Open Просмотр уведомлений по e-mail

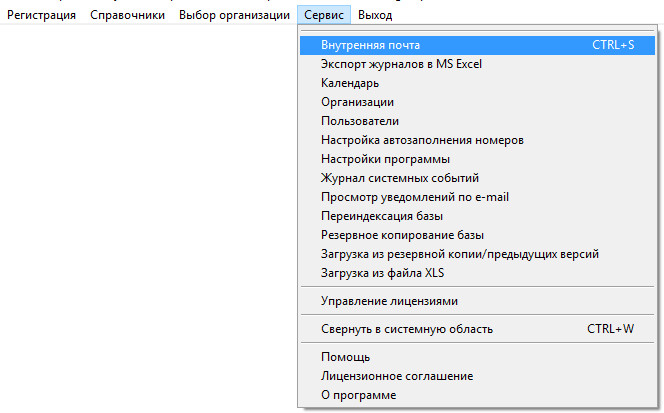pyautogui.click(x=415, y=197)
